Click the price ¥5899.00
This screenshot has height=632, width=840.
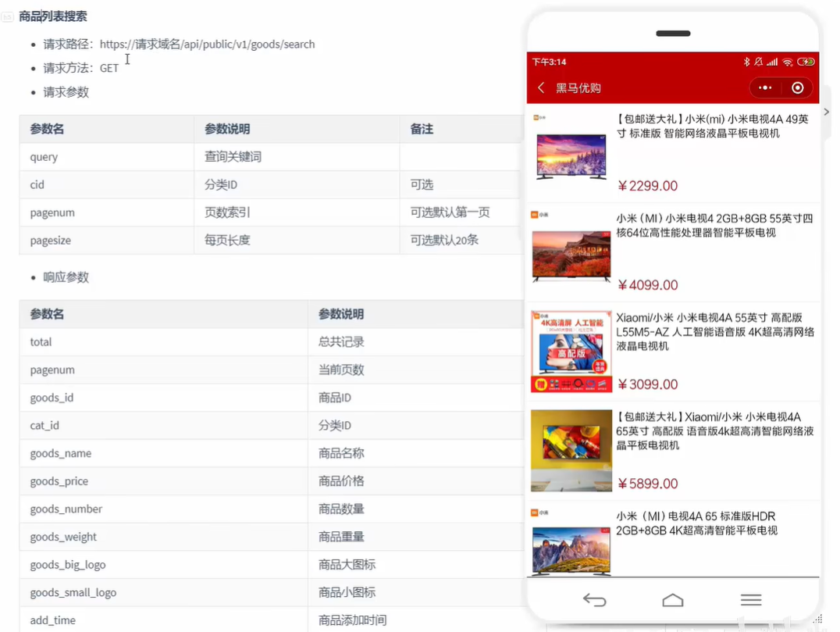point(648,484)
